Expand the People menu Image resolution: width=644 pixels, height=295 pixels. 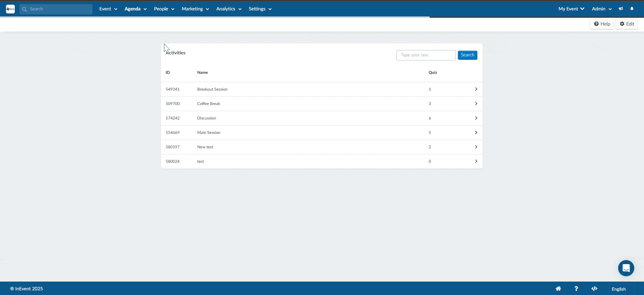pyautogui.click(x=164, y=9)
